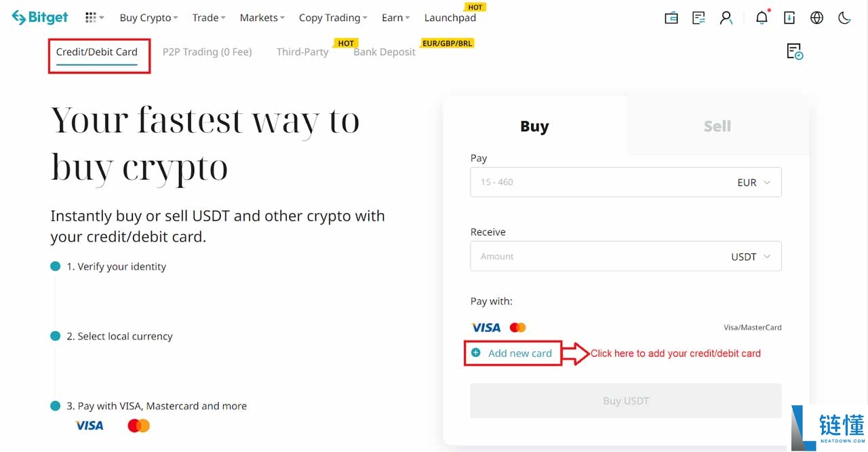Click the app download icon

[x=789, y=18]
